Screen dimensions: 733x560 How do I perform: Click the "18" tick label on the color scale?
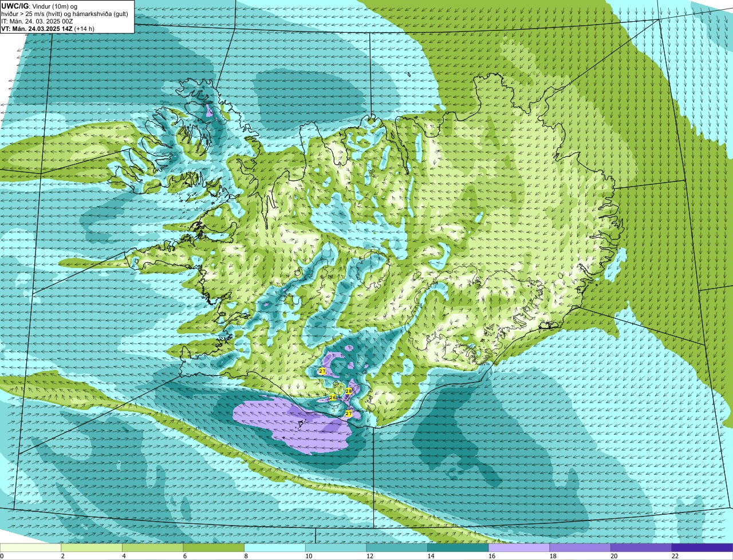[x=553, y=556]
